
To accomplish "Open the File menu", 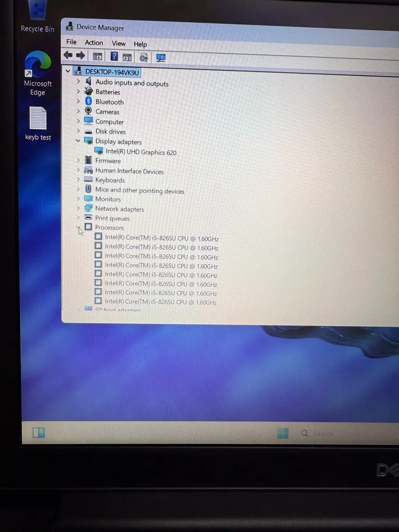I will [x=71, y=42].
